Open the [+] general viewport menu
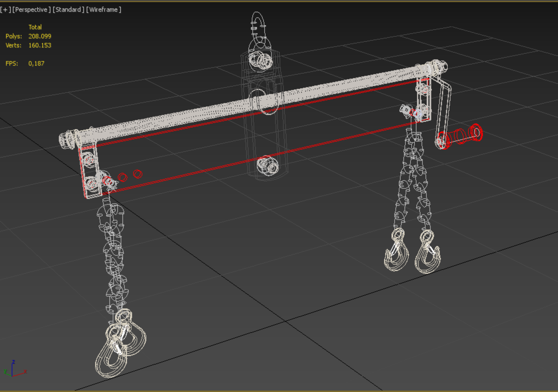The image size is (558, 392). pyautogui.click(x=5, y=10)
